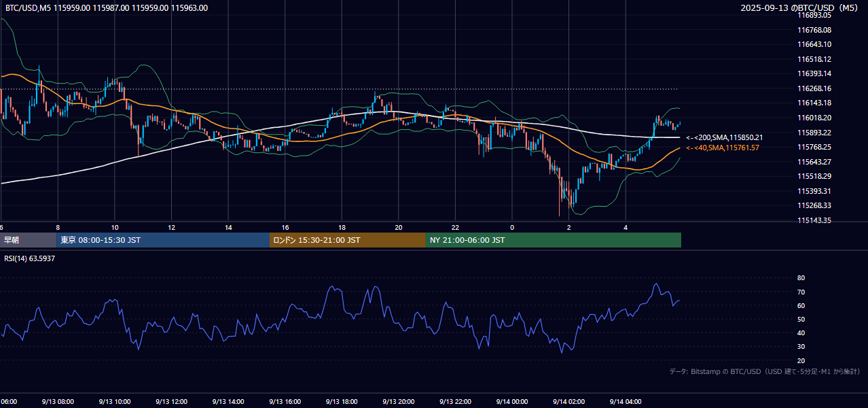This screenshot has width=868, height=408.
Task: Click the 116143.18 price axis label
Action: (814, 103)
